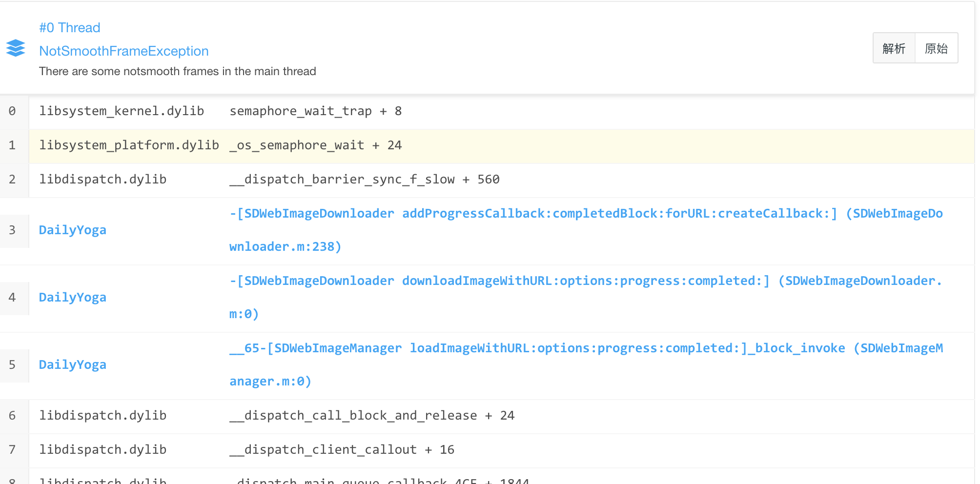Select libdispatch.dylib in frame 2
The height and width of the screenshot is (484, 980).
[103, 180]
